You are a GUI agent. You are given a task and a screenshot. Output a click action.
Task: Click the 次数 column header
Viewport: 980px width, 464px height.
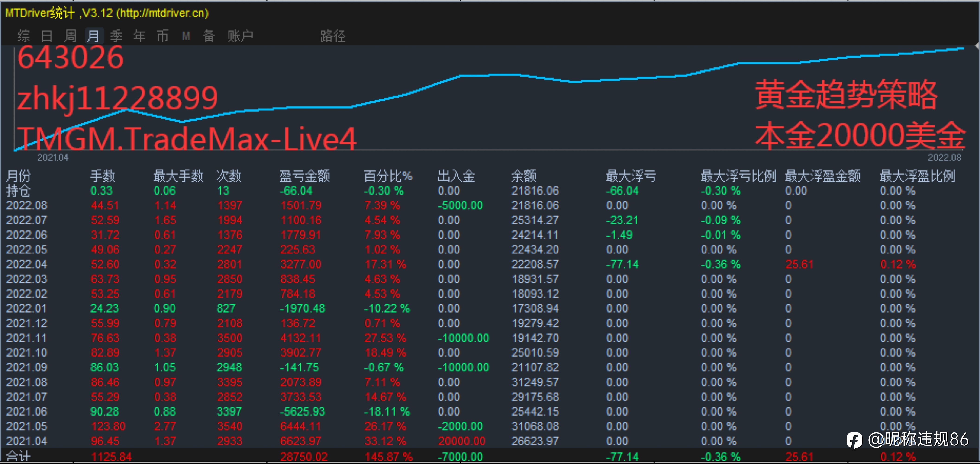click(x=229, y=176)
